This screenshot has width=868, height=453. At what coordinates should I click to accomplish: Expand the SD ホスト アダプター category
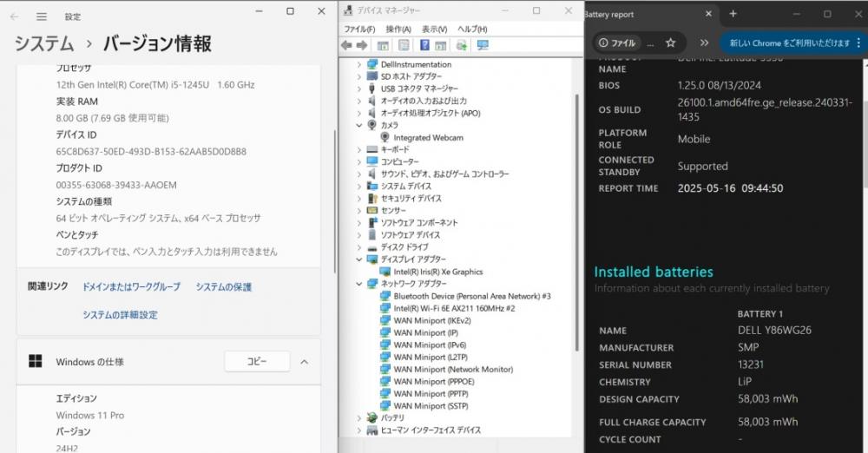tap(359, 76)
